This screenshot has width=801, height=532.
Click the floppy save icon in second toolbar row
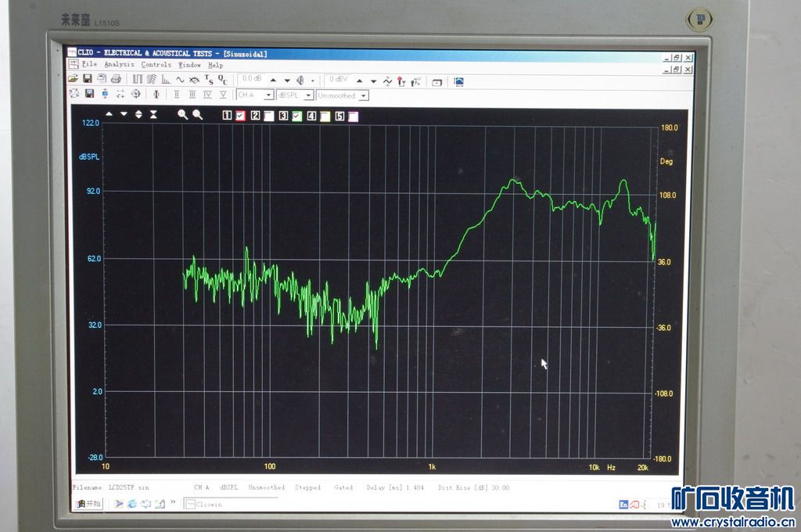click(x=89, y=93)
